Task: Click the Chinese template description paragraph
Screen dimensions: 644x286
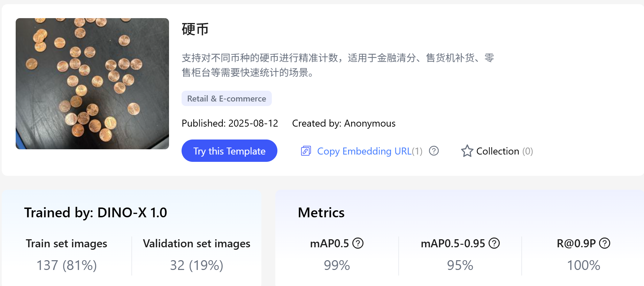Action: tap(338, 65)
